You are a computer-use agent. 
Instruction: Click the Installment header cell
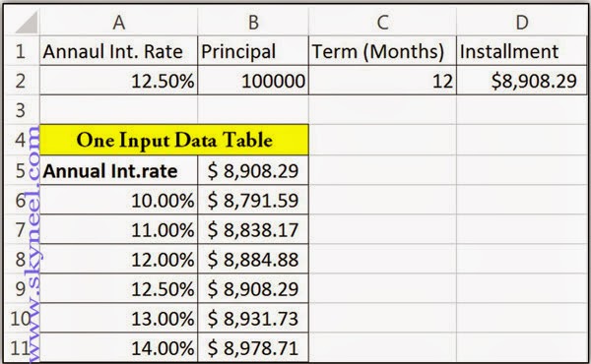[x=521, y=51]
